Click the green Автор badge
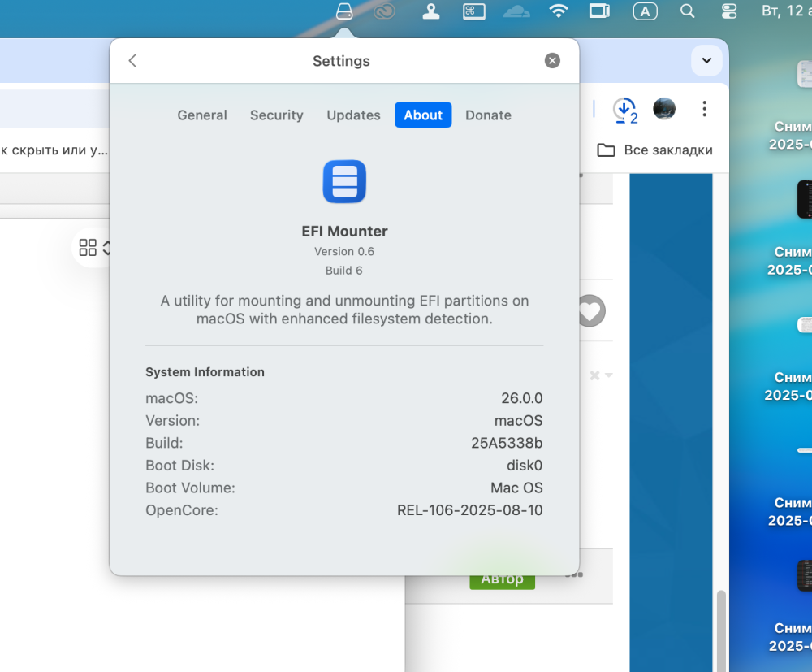This screenshot has width=812, height=672. 503,580
